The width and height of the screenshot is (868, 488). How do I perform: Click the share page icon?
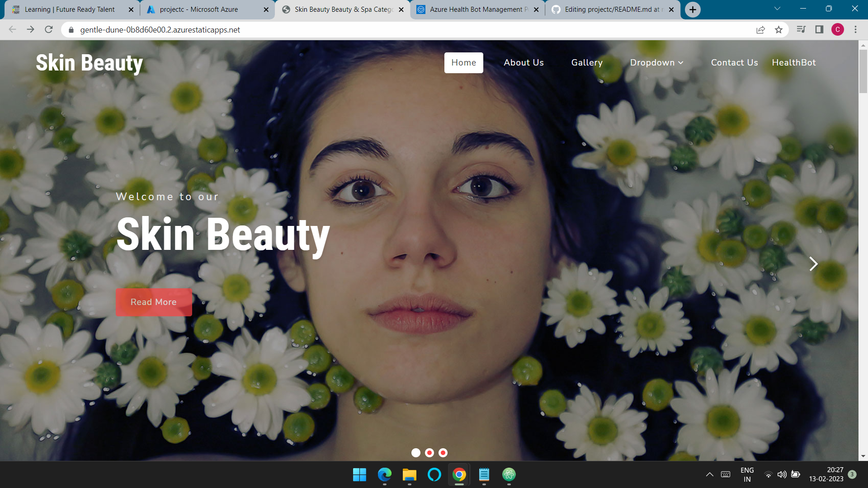click(760, 30)
